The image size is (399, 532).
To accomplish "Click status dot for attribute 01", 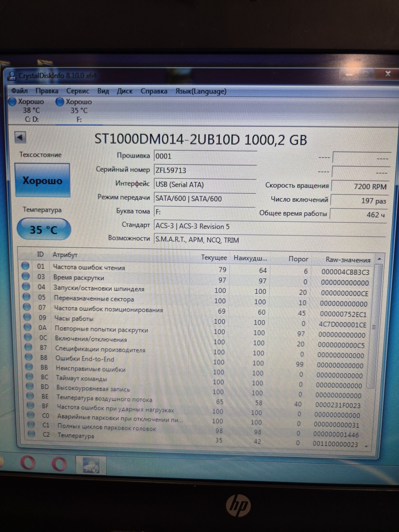I will tap(26, 266).
